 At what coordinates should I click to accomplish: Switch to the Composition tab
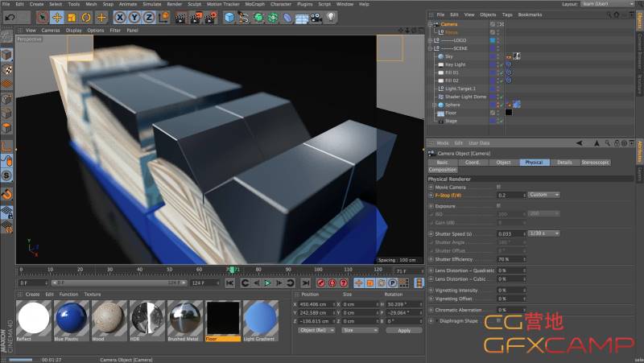pos(443,170)
